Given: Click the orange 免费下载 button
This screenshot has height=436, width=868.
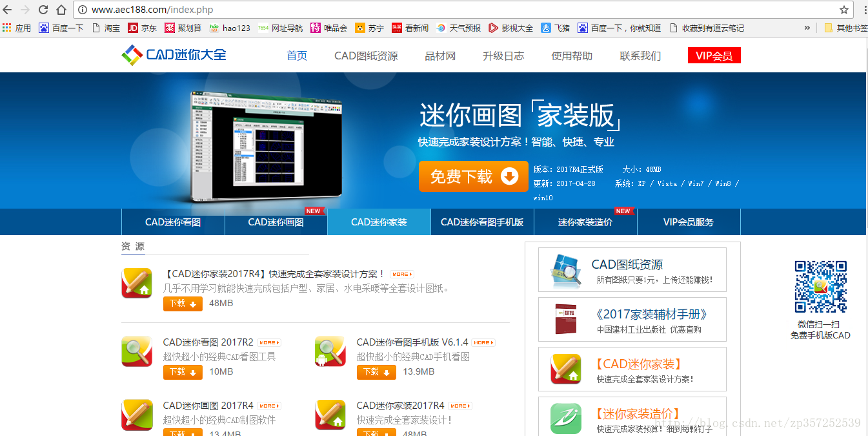Looking at the screenshot, I should pyautogui.click(x=473, y=176).
